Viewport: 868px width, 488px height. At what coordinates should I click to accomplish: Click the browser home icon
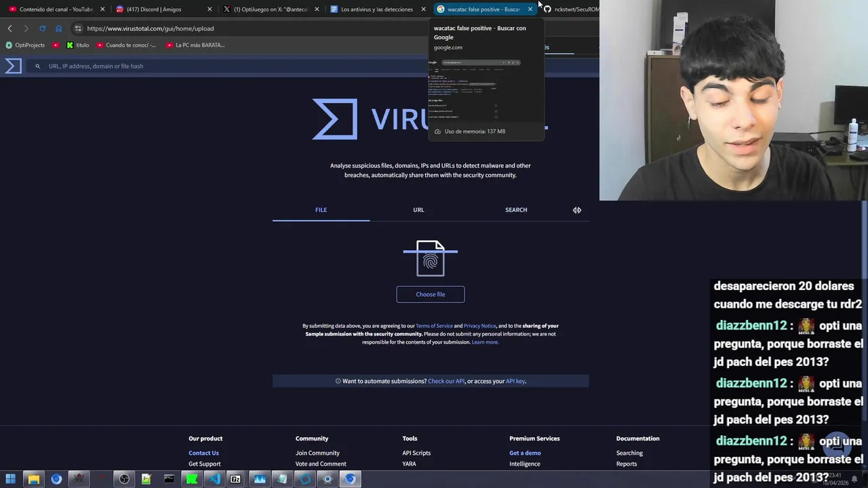pos(58,28)
